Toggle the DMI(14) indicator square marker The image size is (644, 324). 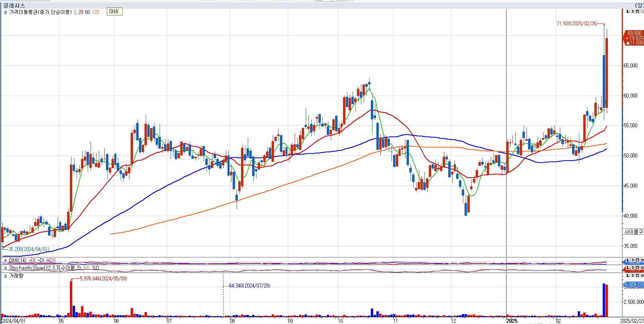point(5,261)
